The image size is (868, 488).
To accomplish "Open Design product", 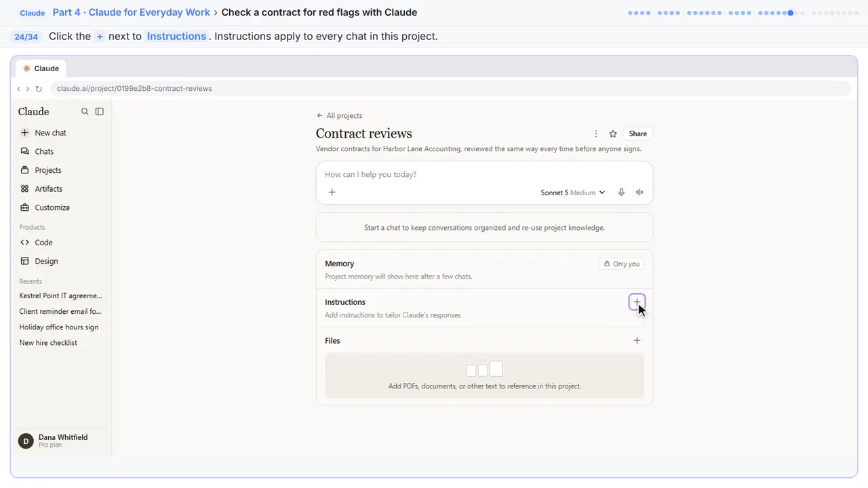I will coord(39,261).
